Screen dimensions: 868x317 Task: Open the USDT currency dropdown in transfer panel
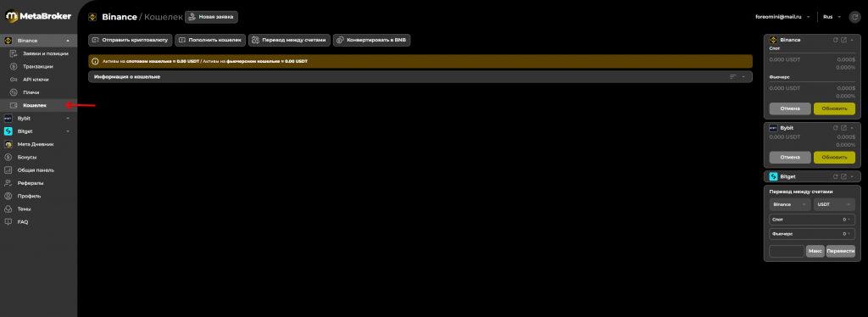(834, 205)
